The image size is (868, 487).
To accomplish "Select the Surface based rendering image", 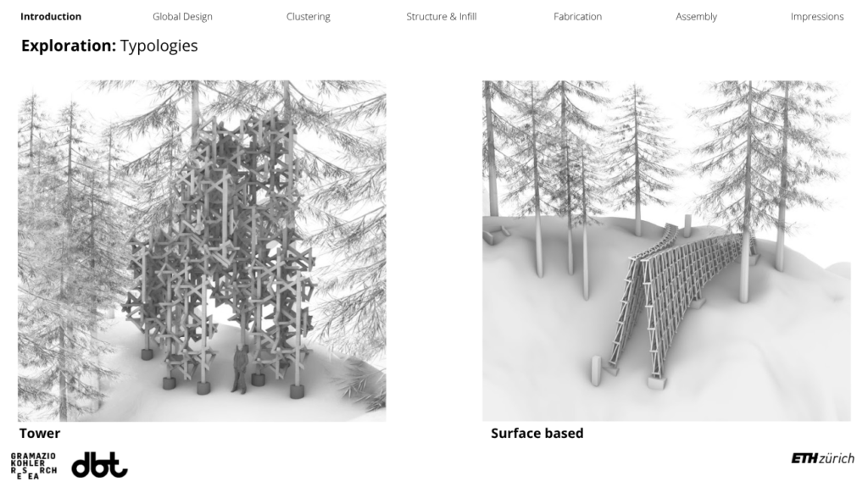I will click(x=666, y=251).
